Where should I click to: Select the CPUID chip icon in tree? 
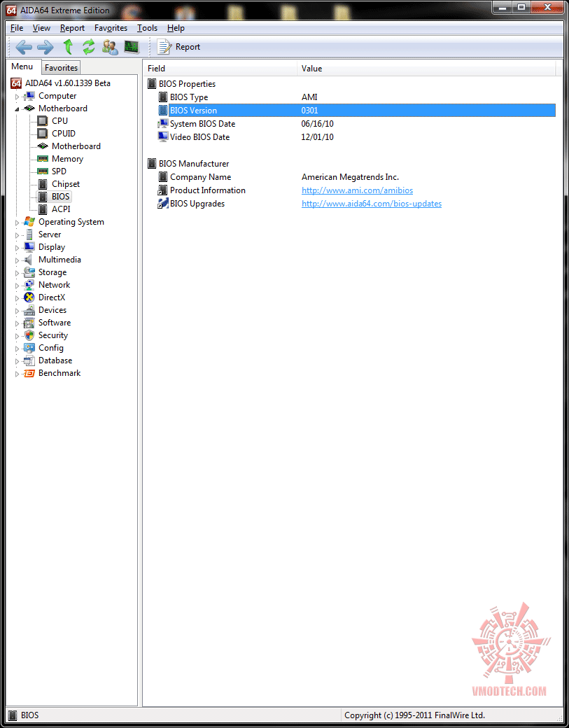43,133
